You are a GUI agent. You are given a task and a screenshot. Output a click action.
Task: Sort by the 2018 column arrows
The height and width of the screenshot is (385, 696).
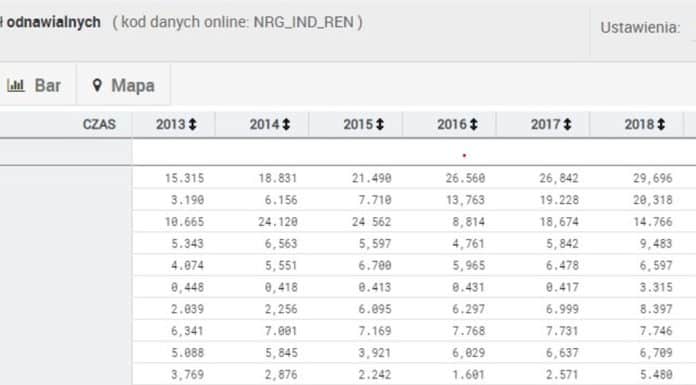[x=661, y=124]
